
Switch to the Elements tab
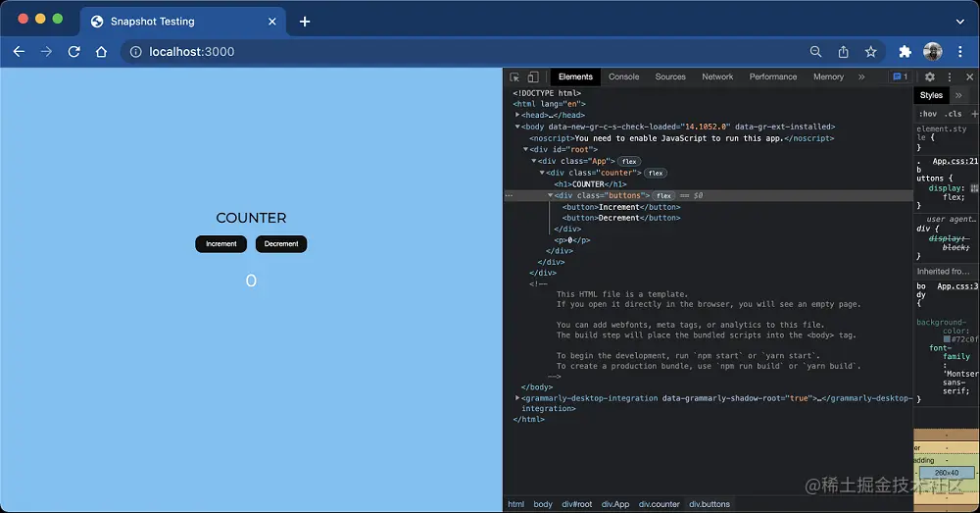[575, 77]
